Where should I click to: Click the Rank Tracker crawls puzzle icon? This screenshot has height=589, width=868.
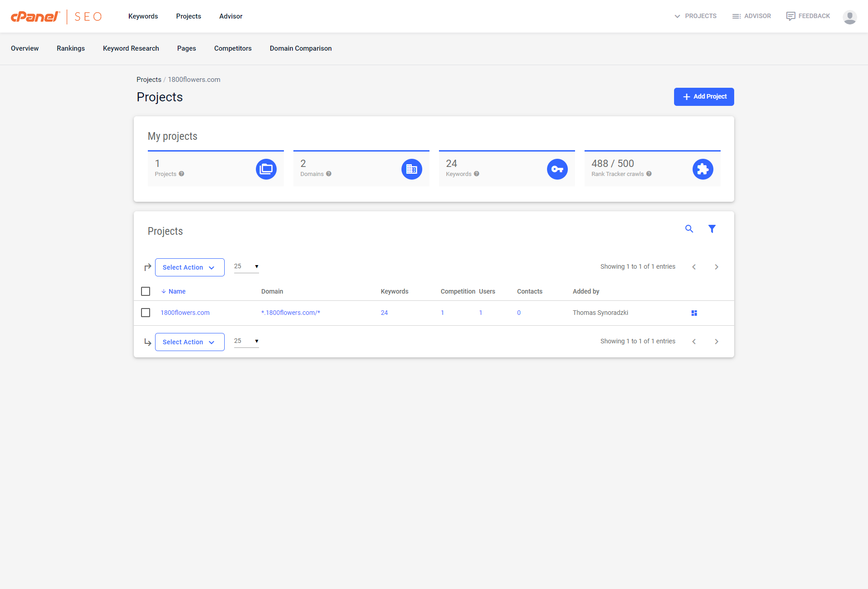click(703, 169)
